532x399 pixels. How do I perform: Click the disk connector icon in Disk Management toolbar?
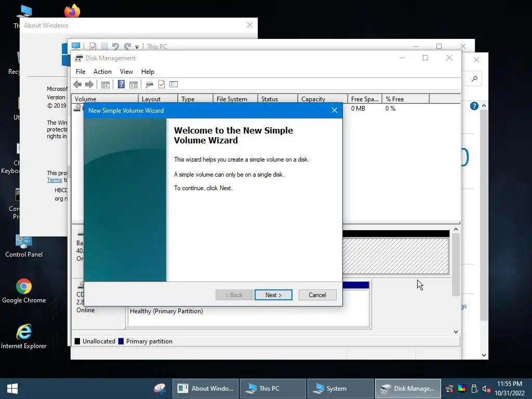149,85
